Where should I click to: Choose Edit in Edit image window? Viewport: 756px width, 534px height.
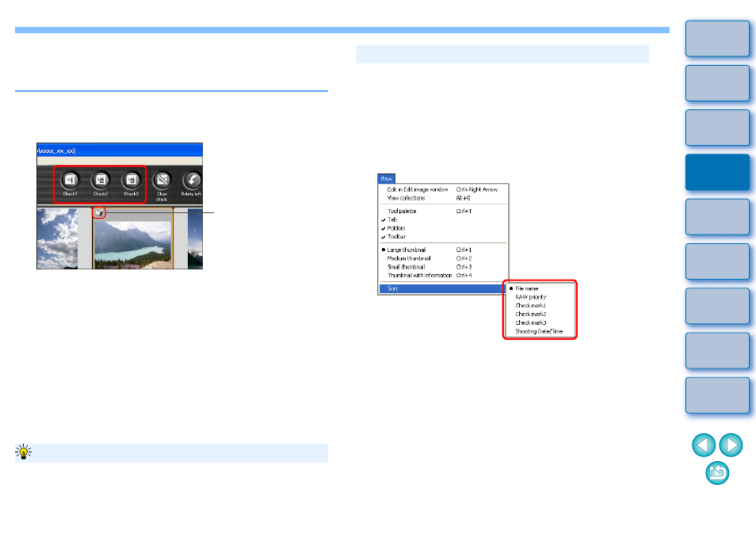(443, 189)
